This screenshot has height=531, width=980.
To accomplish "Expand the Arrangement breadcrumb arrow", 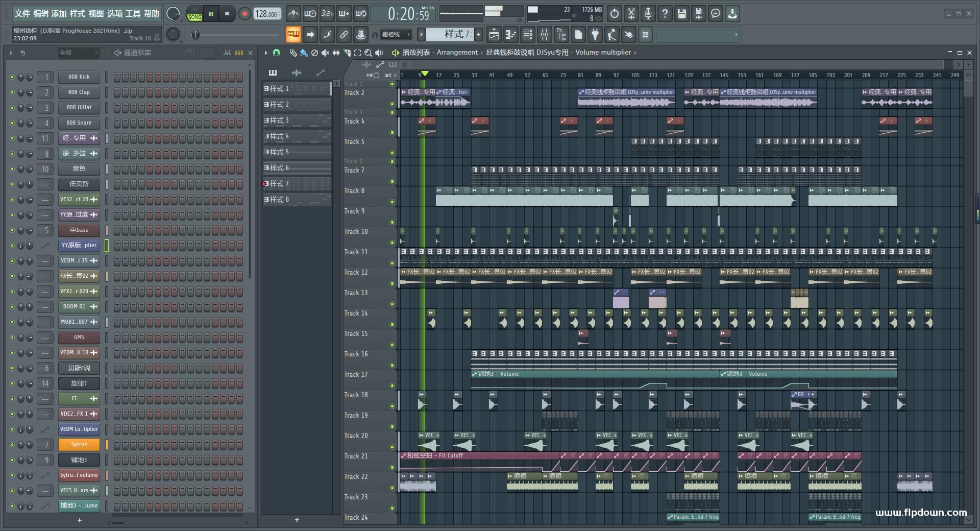I will point(482,52).
